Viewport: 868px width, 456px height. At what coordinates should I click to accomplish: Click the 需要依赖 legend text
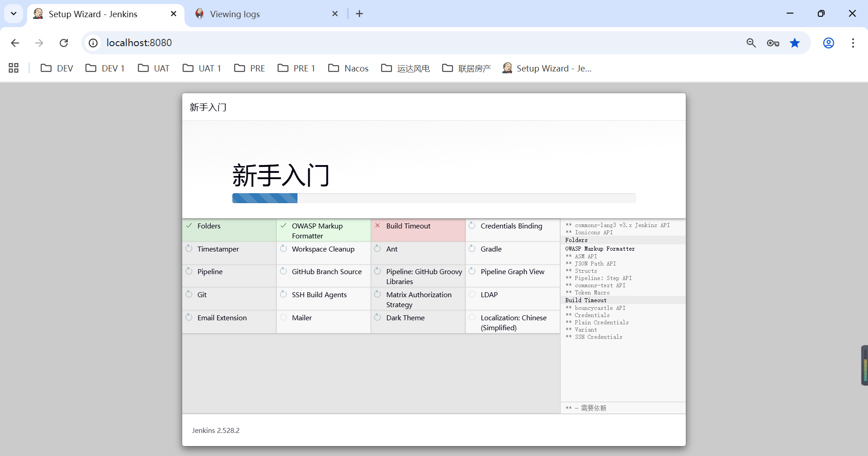594,408
